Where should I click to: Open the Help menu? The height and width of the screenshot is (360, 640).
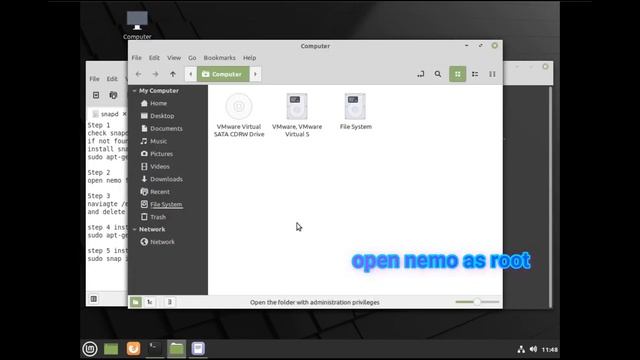click(249, 58)
